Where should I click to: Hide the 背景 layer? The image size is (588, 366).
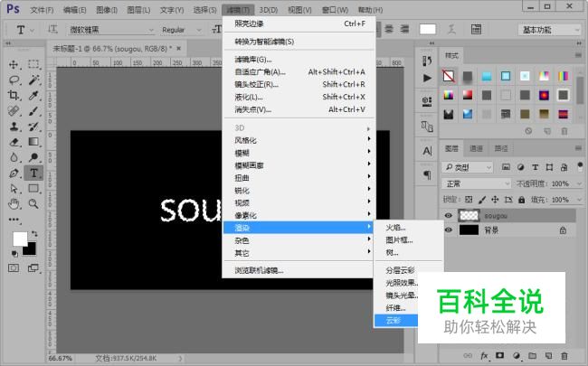[448, 230]
